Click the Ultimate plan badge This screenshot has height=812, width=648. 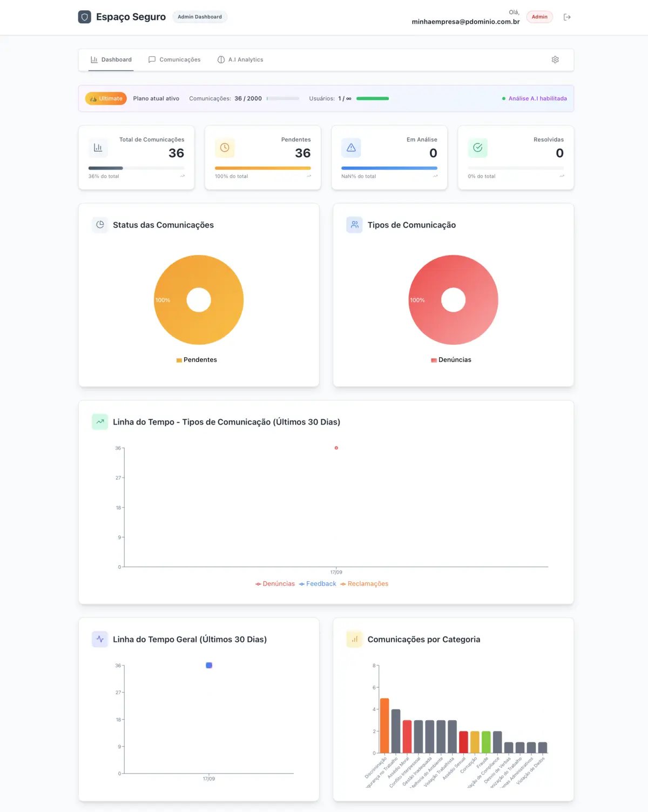[x=106, y=98]
